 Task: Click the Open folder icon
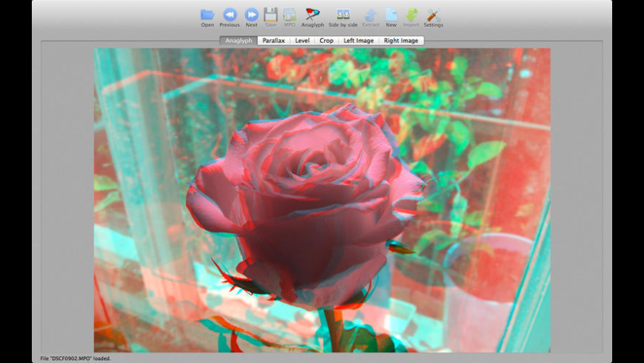[x=207, y=15]
